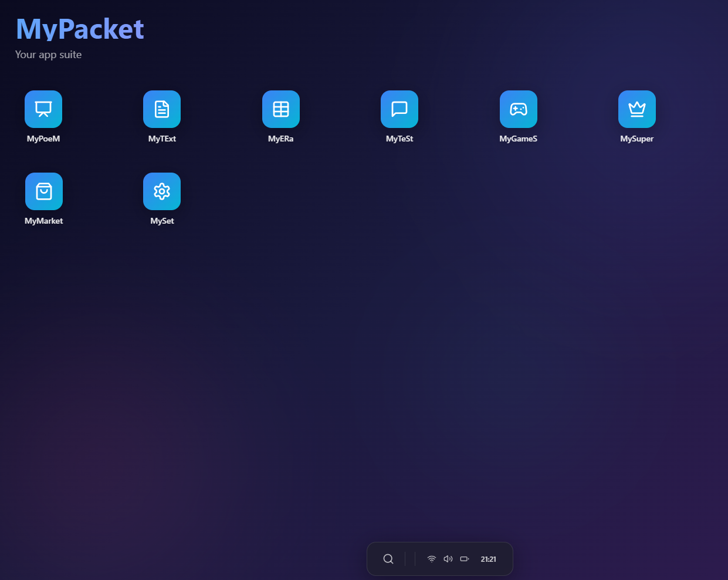
Task: Click the MyPacket title heading
Action: click(80, 29)
